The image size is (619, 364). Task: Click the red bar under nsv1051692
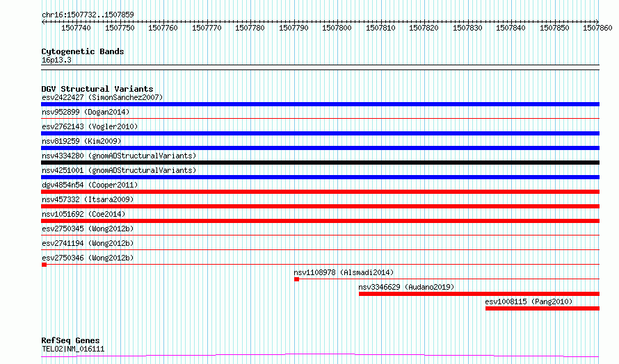[320, 221]
